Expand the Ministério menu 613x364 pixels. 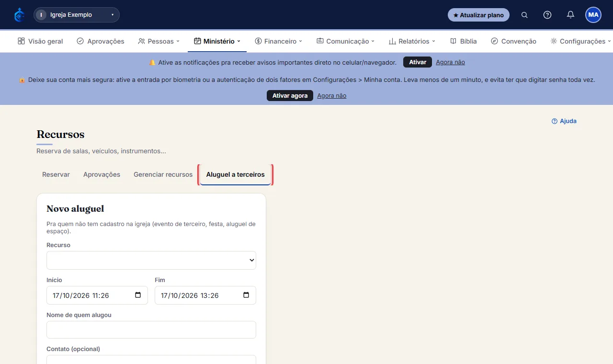217,41
